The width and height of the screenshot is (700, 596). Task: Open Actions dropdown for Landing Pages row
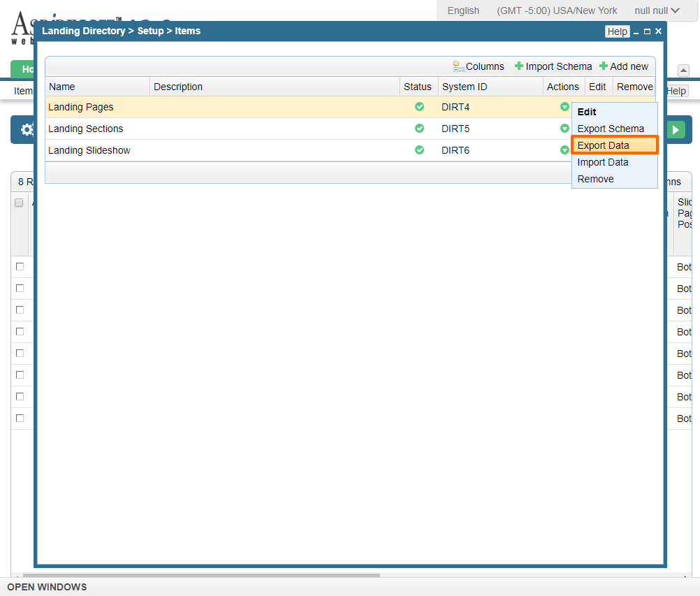564,107
